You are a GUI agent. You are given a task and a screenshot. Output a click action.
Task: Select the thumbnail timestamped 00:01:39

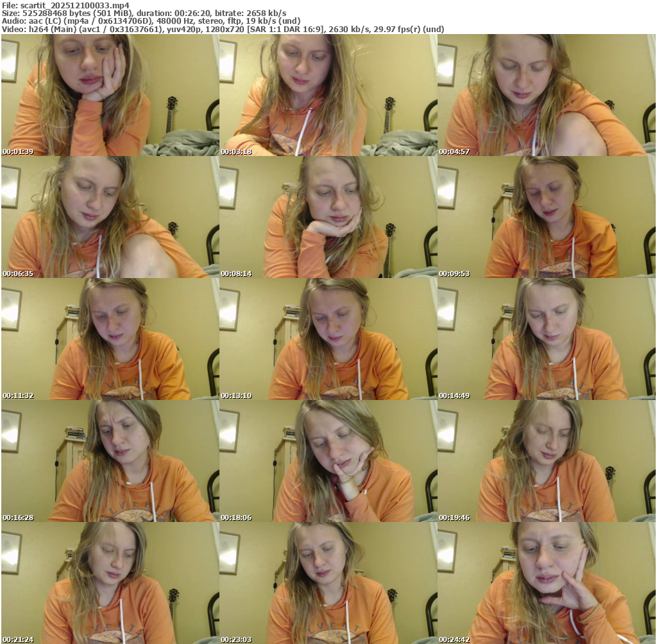pyautogui.click(x=110, y=95)
